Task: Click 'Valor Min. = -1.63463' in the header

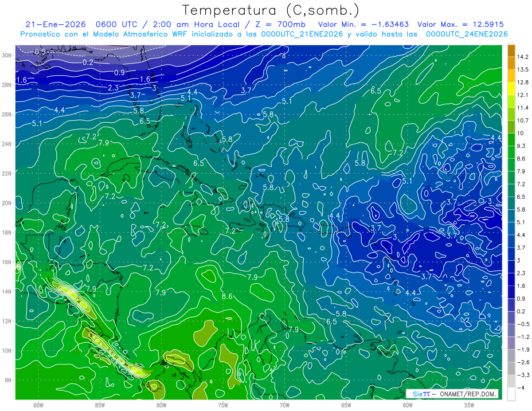Action: [x=364, y=24]
